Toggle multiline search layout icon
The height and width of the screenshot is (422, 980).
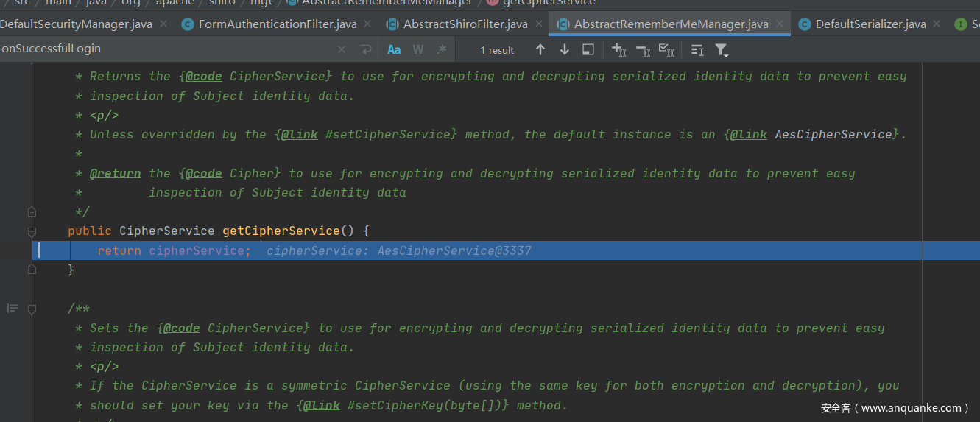coord(697,49)
